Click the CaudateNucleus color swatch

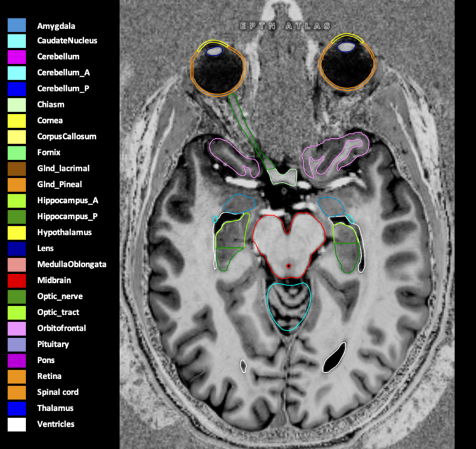click(17, 41)
